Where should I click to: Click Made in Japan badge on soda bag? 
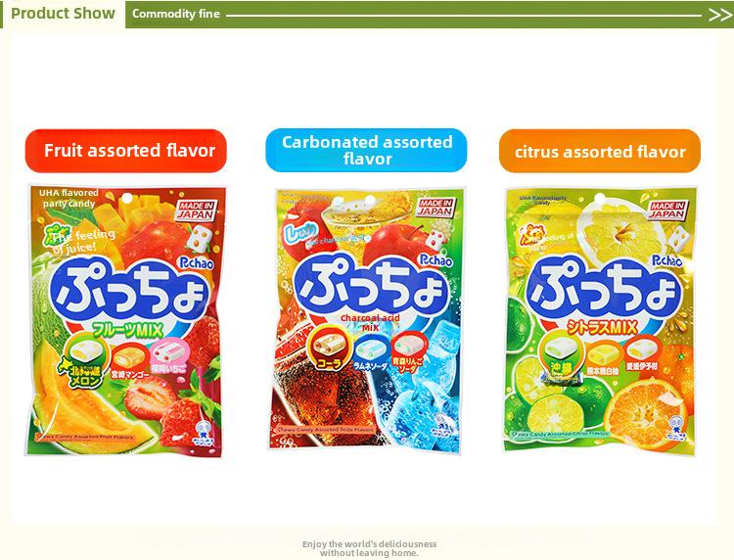[x=436, y=208]
